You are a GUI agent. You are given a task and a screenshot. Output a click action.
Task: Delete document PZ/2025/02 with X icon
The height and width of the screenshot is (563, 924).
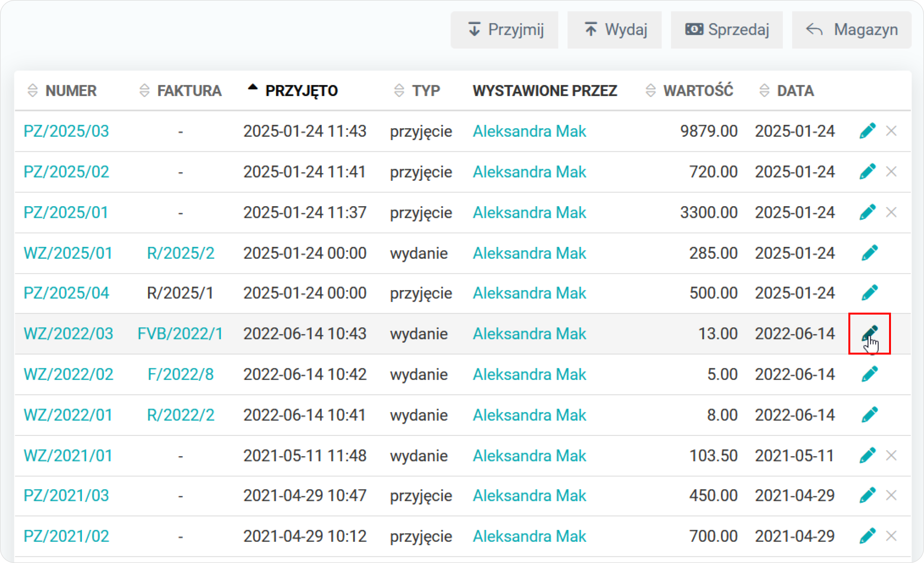(x=891, y=172)
